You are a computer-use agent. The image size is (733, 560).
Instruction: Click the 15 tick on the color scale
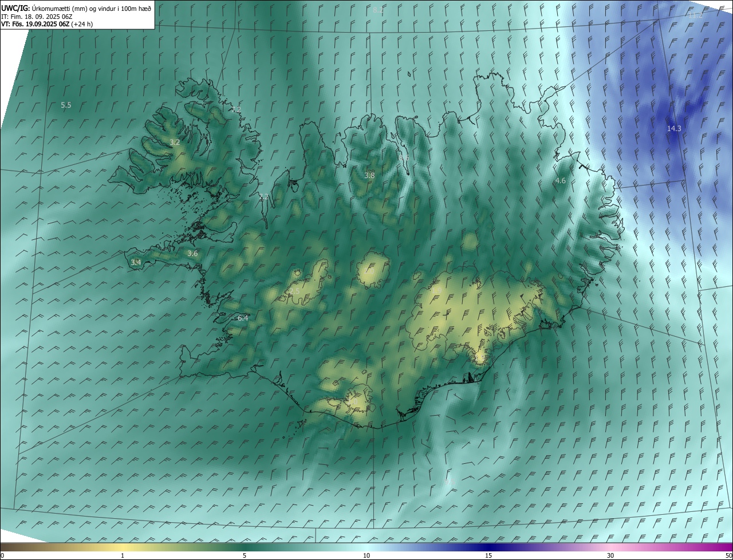click(x=488, y=556)
